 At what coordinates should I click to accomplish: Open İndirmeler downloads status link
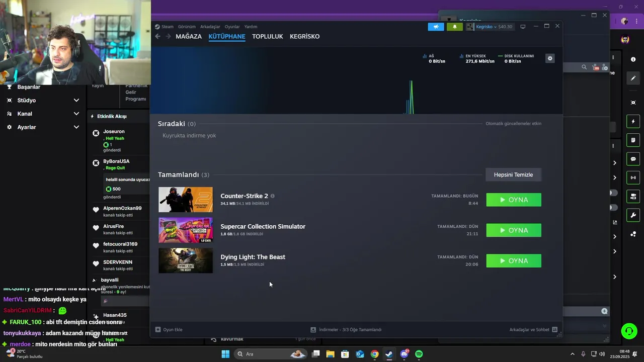[x=346, y=330]
